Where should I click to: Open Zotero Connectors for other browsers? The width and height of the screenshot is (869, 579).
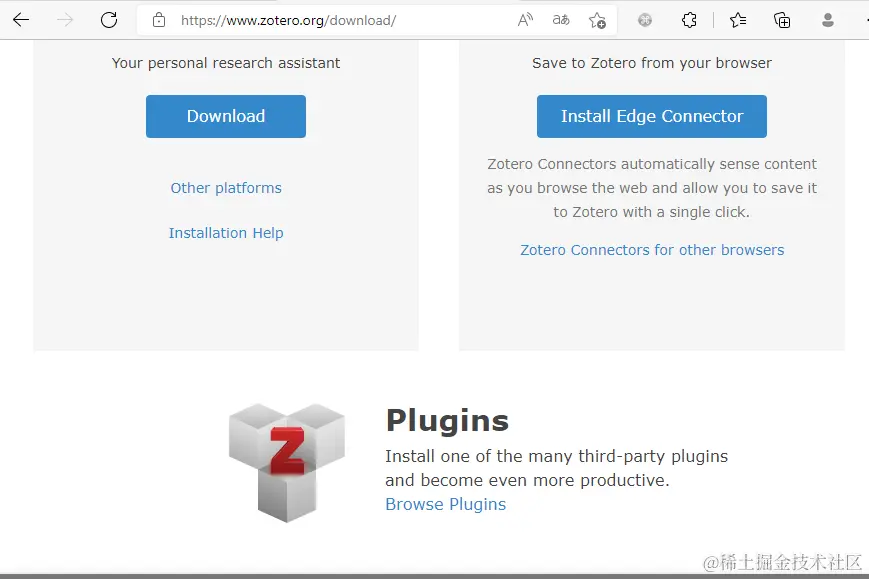point(652,250)
